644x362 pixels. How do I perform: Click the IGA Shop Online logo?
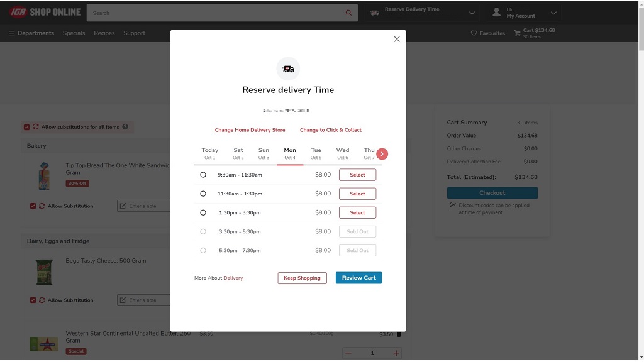(x=45, y=13)
